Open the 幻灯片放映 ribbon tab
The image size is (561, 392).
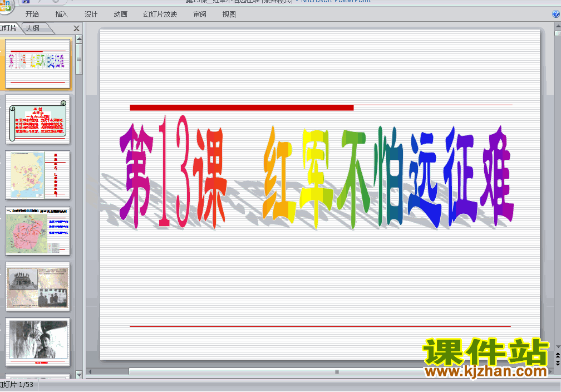[160, 14]
